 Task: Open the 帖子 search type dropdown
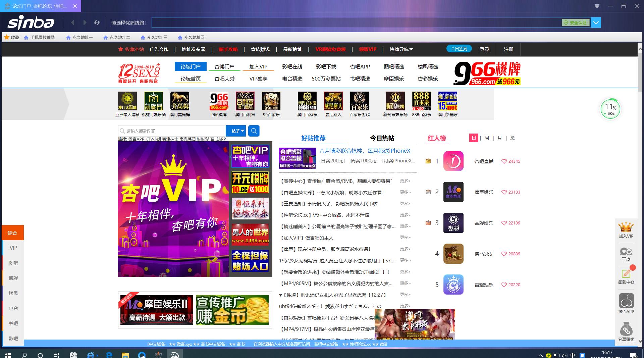click(x=236, y=131)
